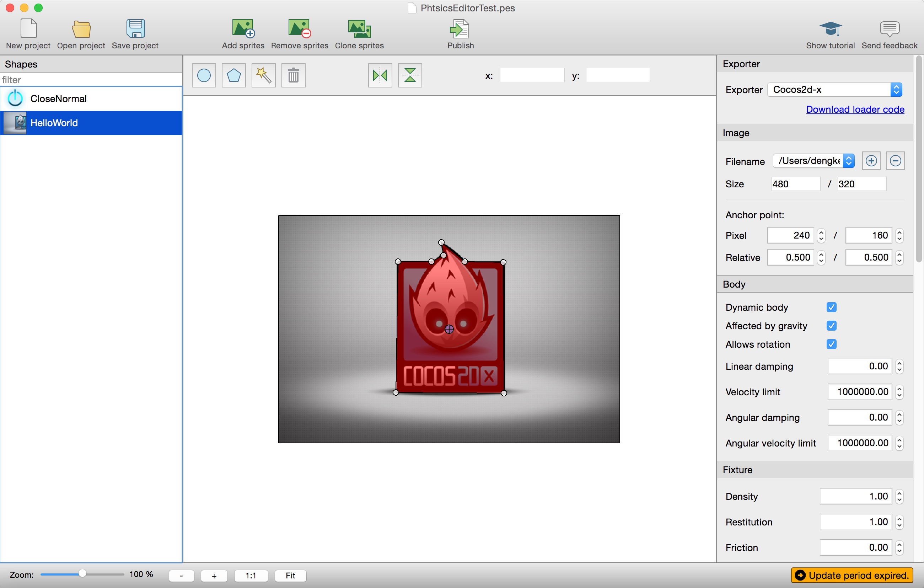Activate the magic wand tracer tool
Image resolution: width=924 pixels, height=588 pixels.
pos(263,75)
